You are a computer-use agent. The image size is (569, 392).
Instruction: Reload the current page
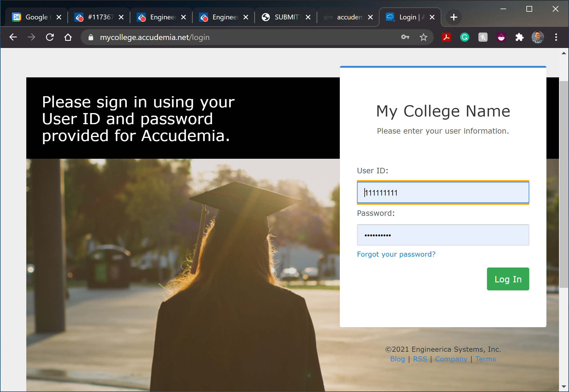click(x=50, y=37)
